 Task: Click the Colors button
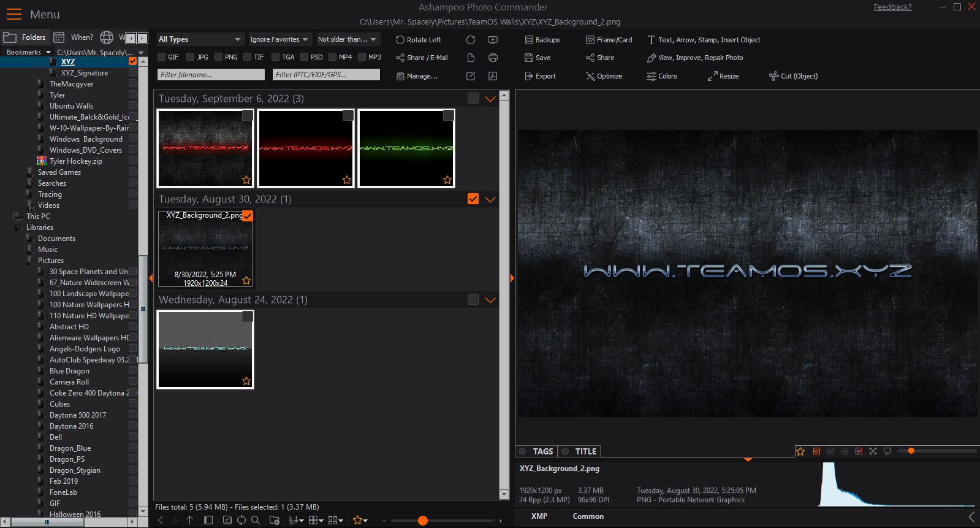[x=662, y=76]
